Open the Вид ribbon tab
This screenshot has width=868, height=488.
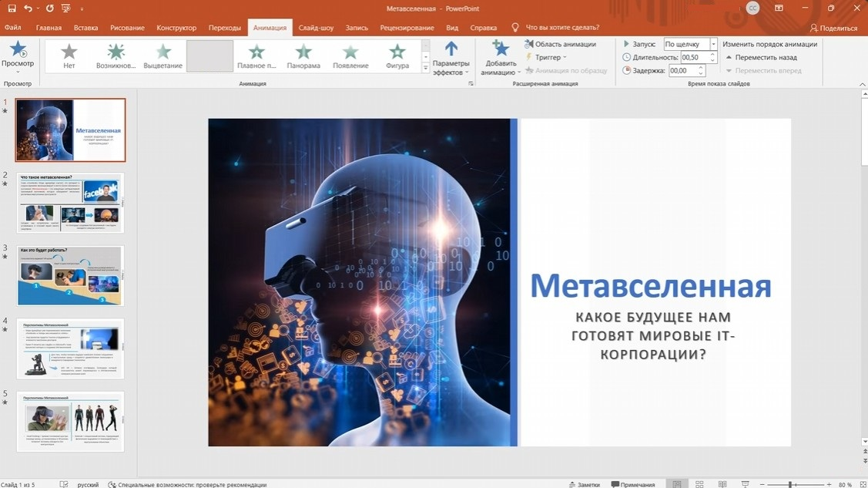click(x=452, y=28)
